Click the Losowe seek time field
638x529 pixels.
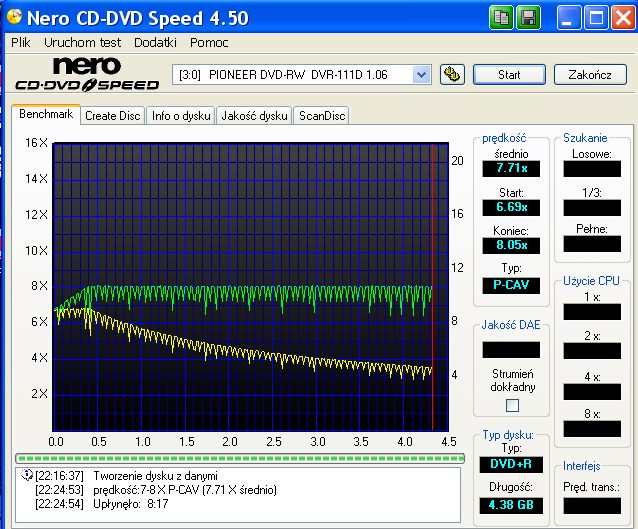pyautogui.click(x=592, y=168)
